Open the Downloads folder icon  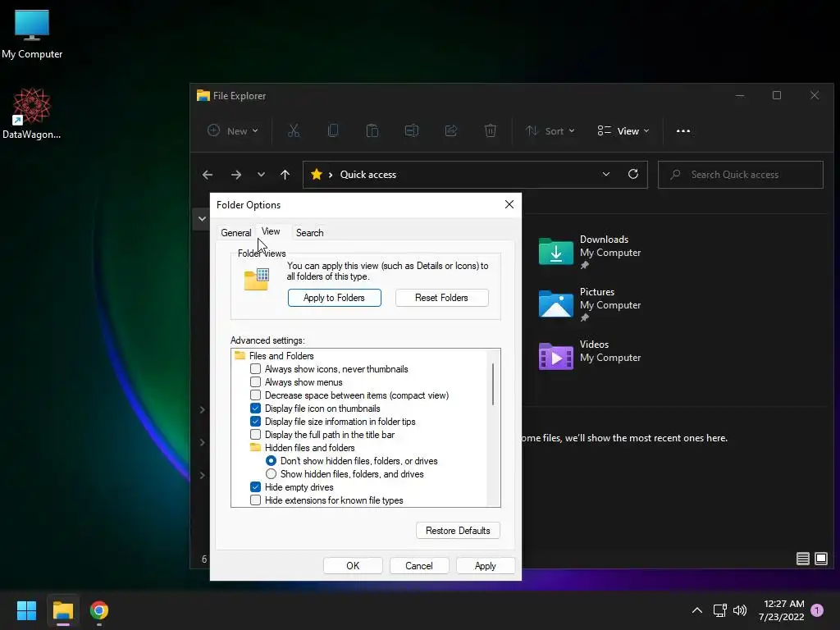pyautogui.click(x=555, y=251)
